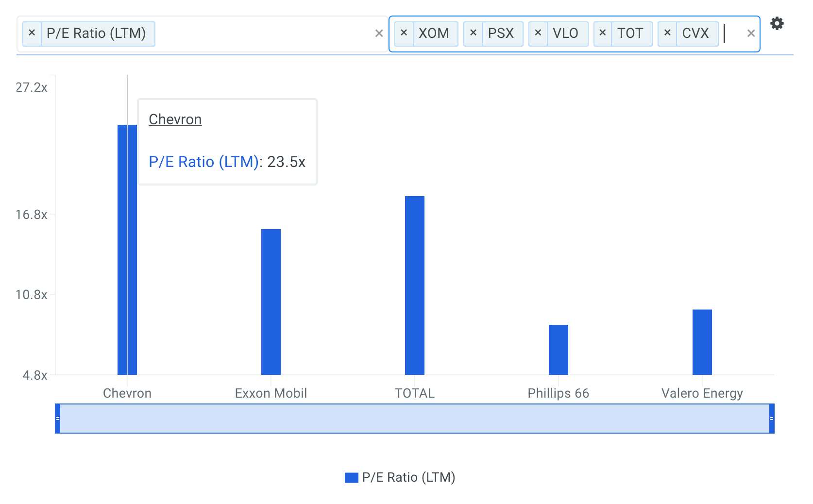Remove the PSX ticker tag

[x=473, y=34]
